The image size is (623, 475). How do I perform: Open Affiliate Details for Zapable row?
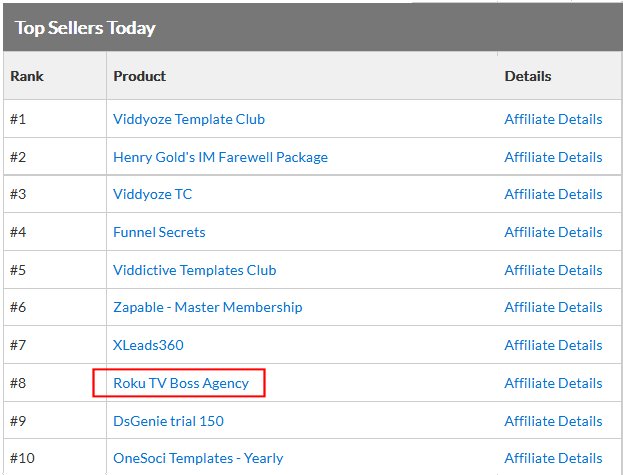click(553, 307)
